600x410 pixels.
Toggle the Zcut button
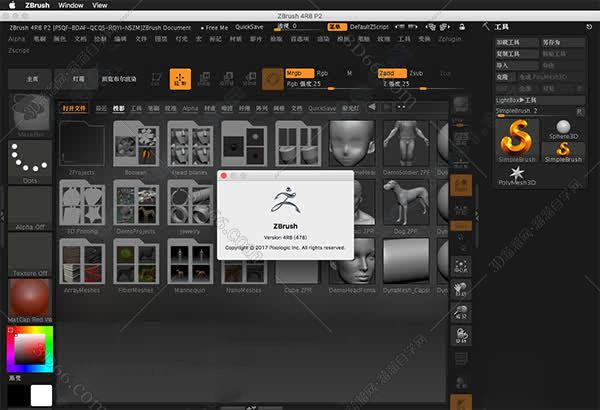click(x=445, y=73)
